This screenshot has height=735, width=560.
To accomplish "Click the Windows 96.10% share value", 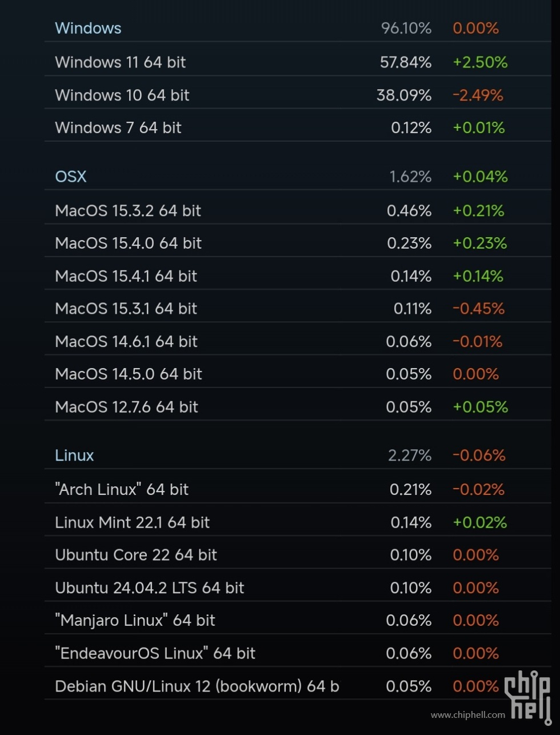I will 406,28.
